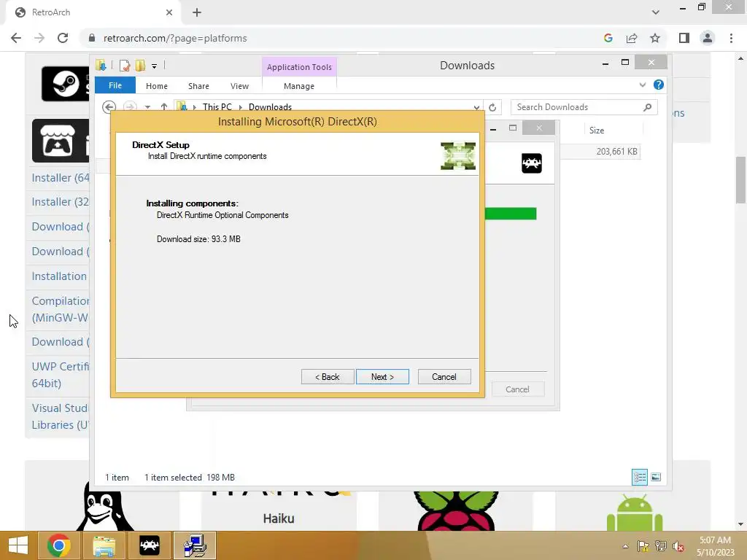
Task: Open the Share ribbon tab
Action: pyautogui.click(x=198, y=86)
